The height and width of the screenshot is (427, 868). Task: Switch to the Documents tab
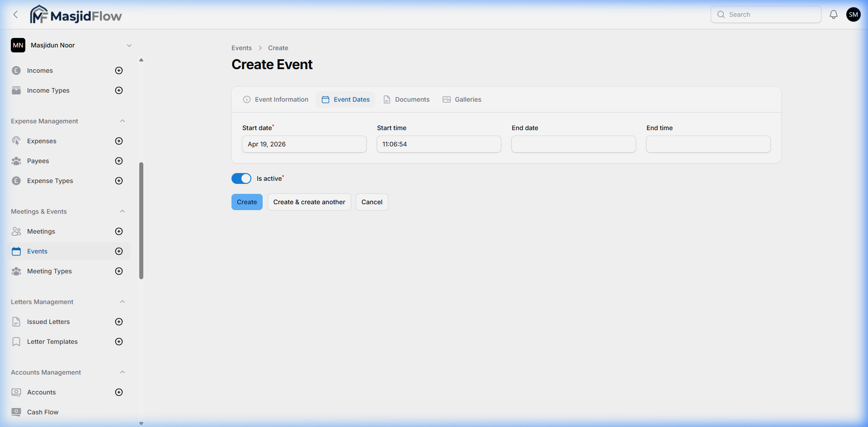click(406, 99)
